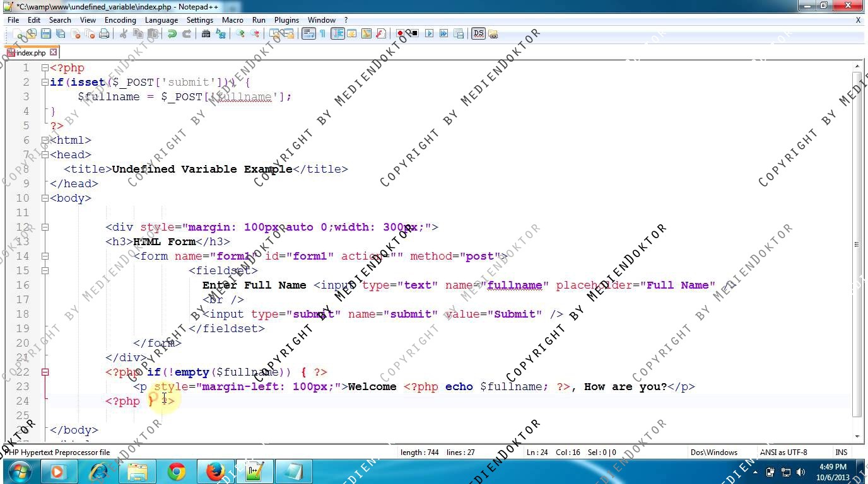Click the Cut scissors icon
Viewport: 868px width, 484px height.
point(124,34)
